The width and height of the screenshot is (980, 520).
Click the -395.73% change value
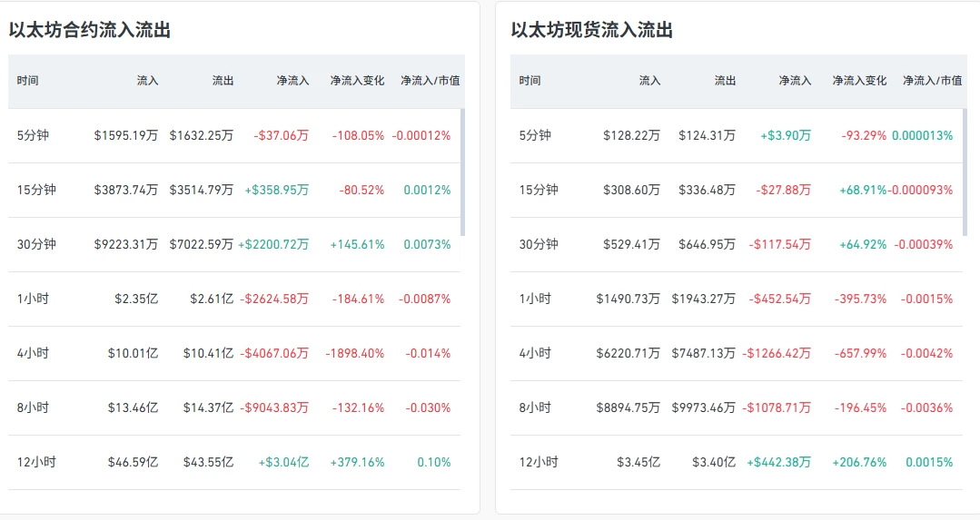point(861,299)
